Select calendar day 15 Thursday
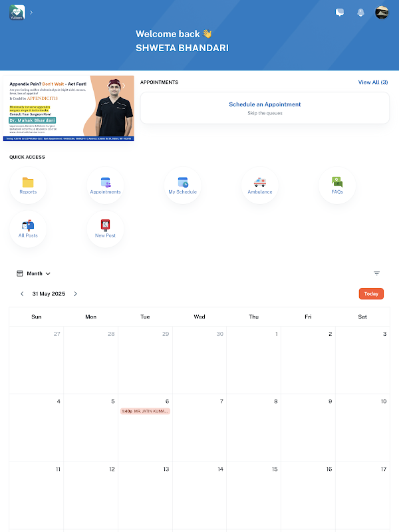 tap(254, 495)
